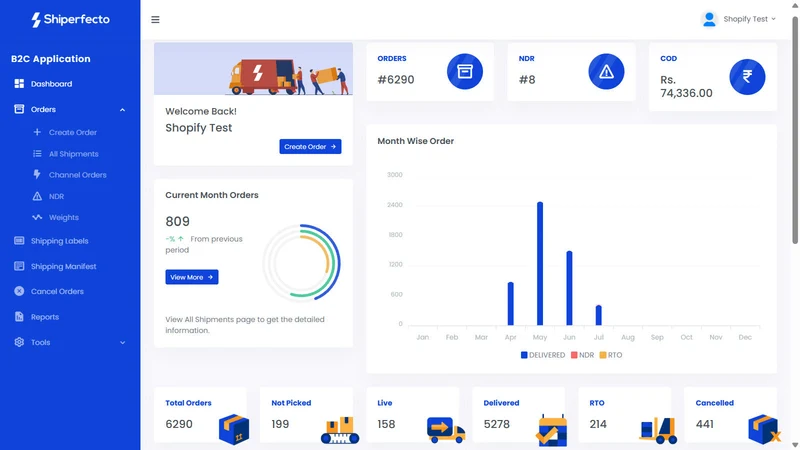Click the April bar in chart
Image resolution: width=800 pixels, height=450 pixels.
click(x=511, y=304)
